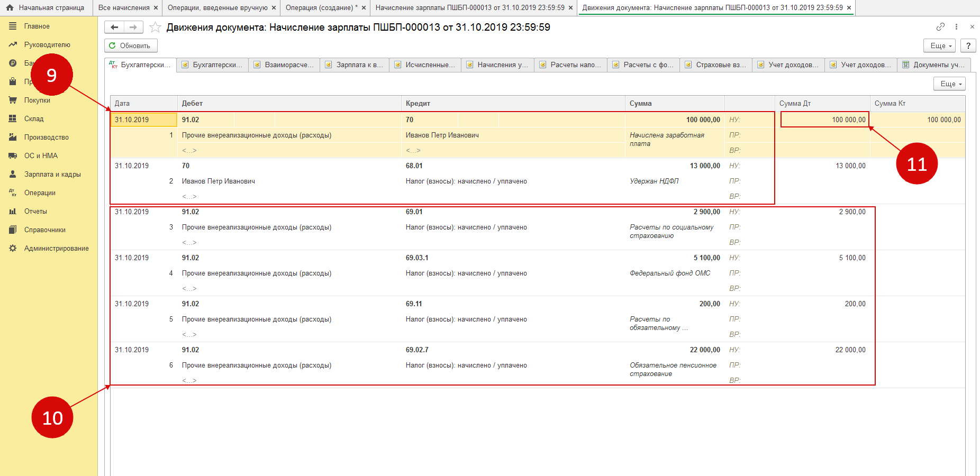Select the Начислена заработная плата description
Viewport: 980px width, 476px height.
667,139
